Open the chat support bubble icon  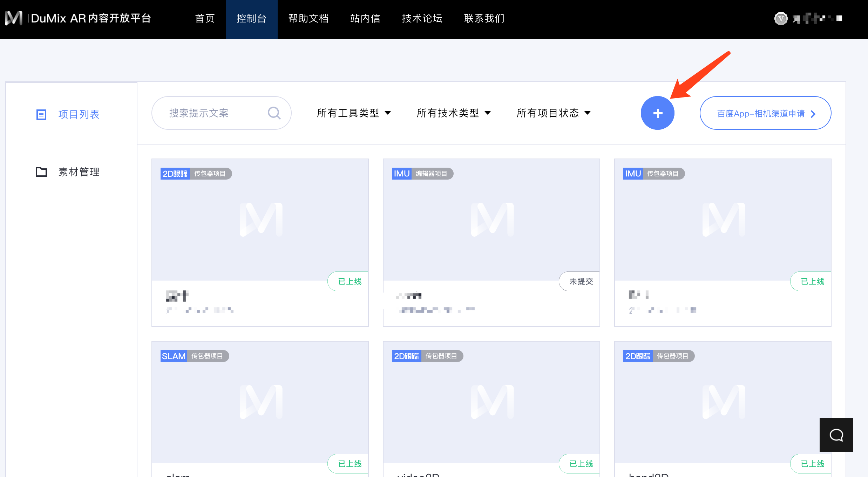[836, 435]
